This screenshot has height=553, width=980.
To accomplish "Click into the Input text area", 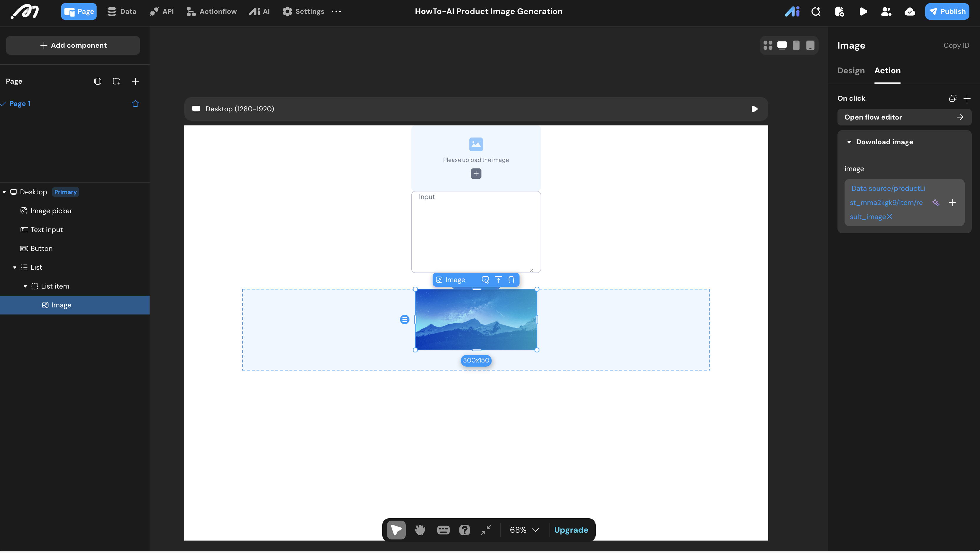I will (476, 232).
